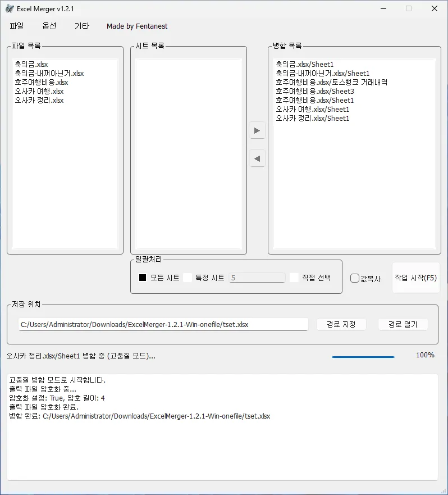Image resolution: width=448 pixels, height=495 pixels.
Task: Click the 100% progress label
Action: 425,355
